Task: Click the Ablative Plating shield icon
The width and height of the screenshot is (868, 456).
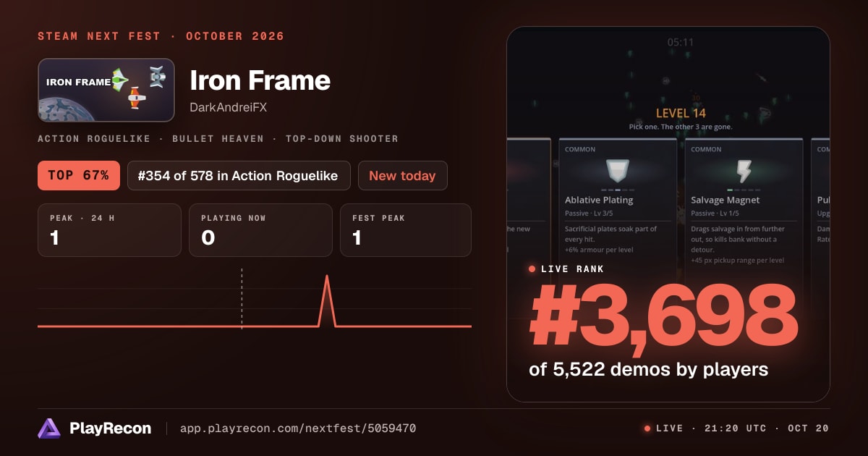Action: coord(618,172)
